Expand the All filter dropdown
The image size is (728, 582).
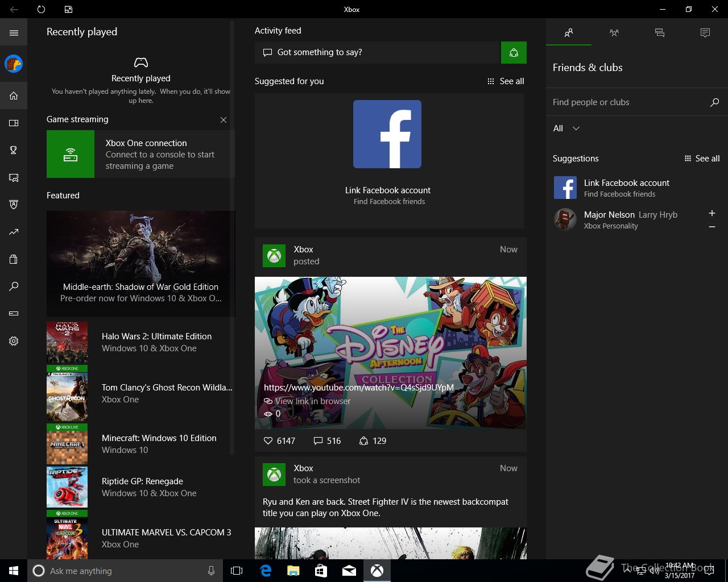[x=566, y=128]
